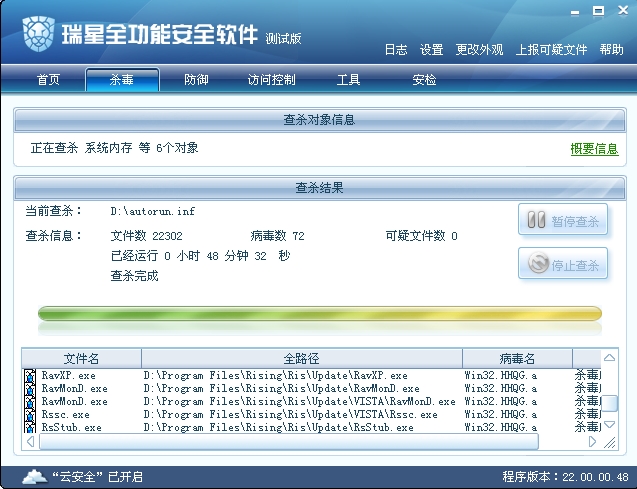Sort results by 全路径 column header
Viewport: 637px width, 489px height.
(302, 358)
